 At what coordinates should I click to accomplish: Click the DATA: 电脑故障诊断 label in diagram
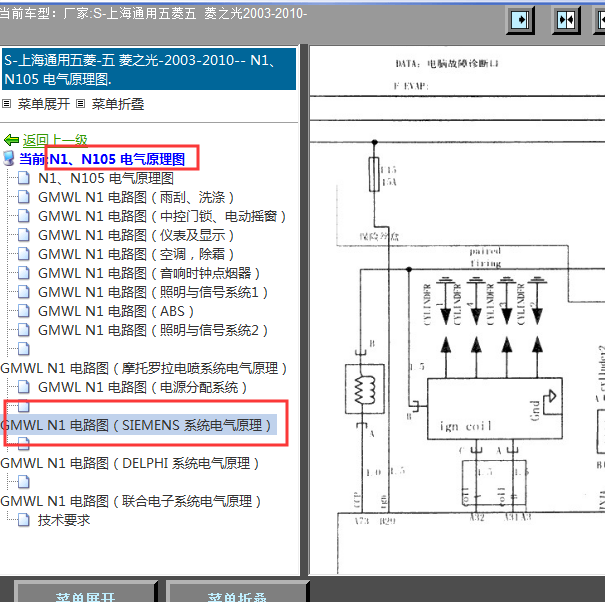point(447,64)
